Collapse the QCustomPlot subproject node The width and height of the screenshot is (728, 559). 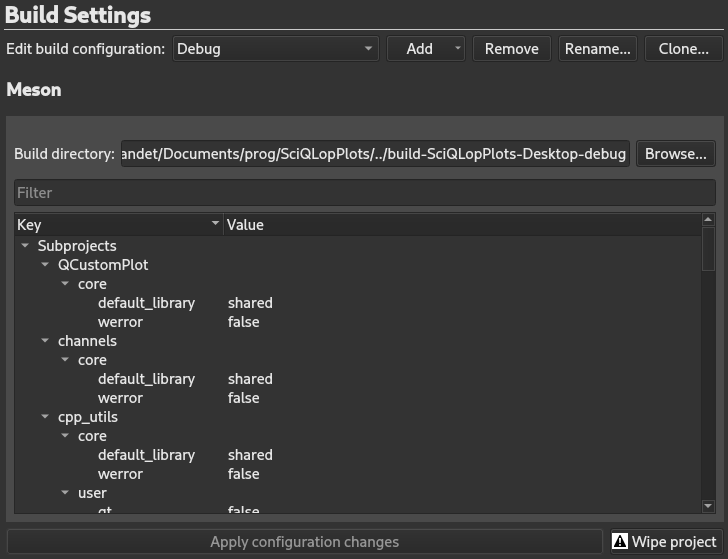click(x=46, y=265)
